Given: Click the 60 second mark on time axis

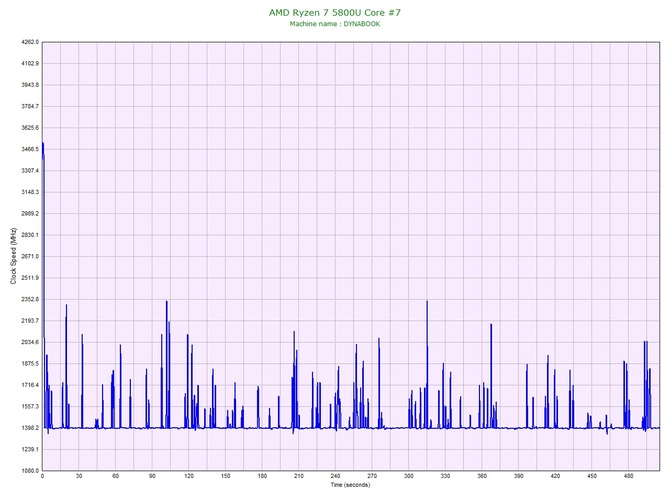Looking at the screenshot, I should coord(115,476).
